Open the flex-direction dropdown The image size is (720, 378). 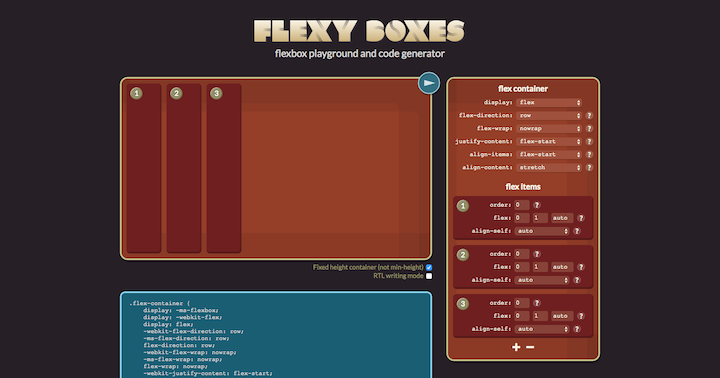tap(549, 116)
